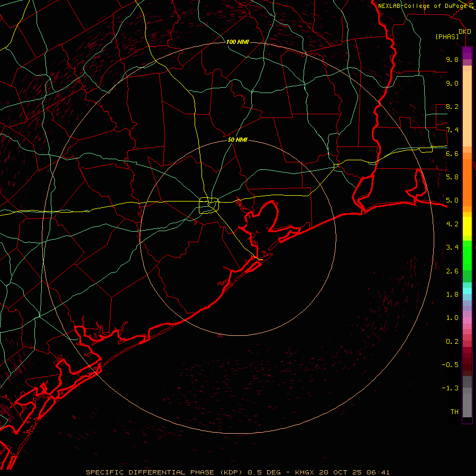Viewport: 476px width, 476px height.
Task: Pick the bright green color scale segment
Action: click(x=467, y=255)
